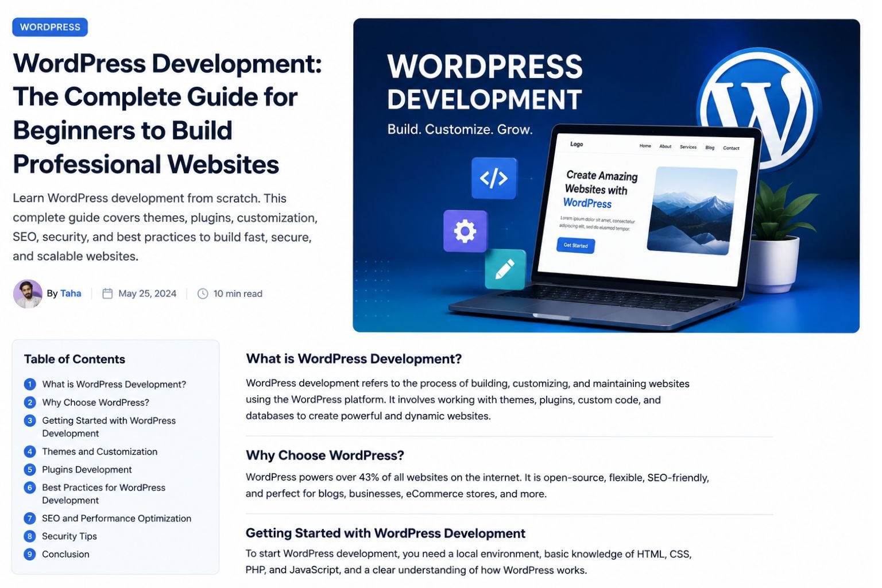
Task: Click the mountain landscape image on laptop
Action: (x=692, y=211)
